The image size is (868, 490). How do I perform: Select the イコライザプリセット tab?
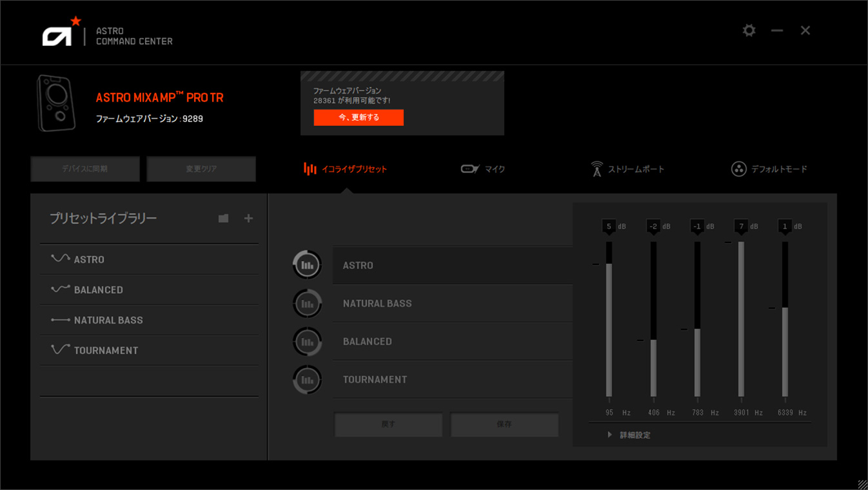[x=346, y=169]
